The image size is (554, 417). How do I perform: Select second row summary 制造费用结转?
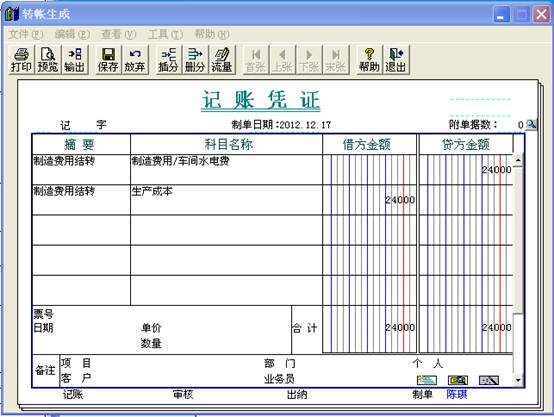(81, 200)
